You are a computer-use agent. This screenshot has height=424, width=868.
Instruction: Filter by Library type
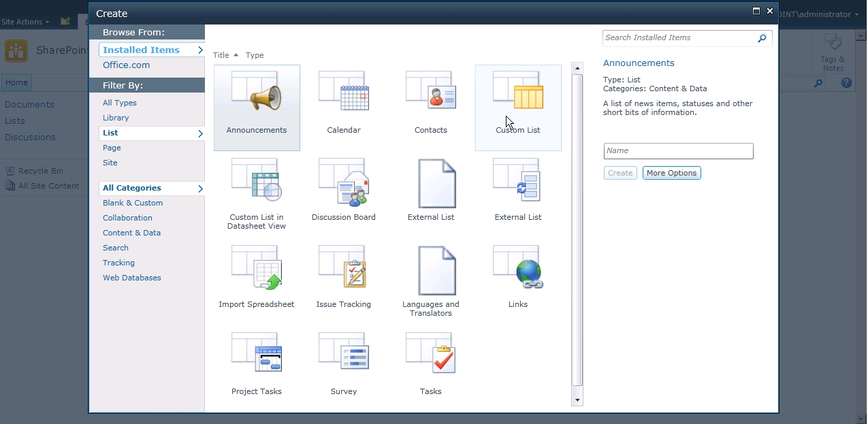coord(116,118)
